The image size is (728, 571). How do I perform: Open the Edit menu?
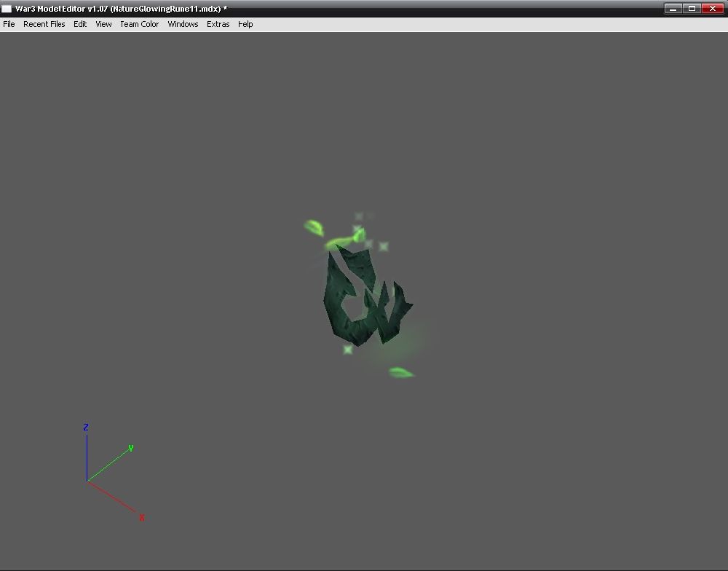pos(80,24)
